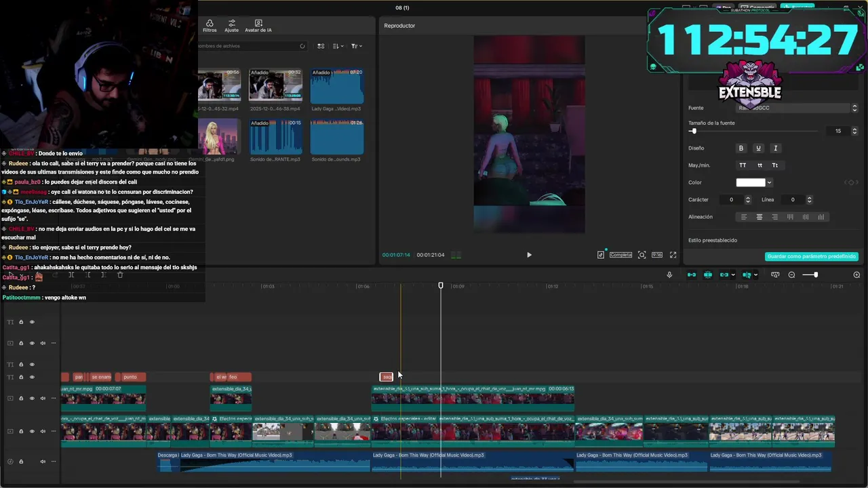Click the Completa quality button
Viewport: 868px width, 488px height.
tap(620, 255)
